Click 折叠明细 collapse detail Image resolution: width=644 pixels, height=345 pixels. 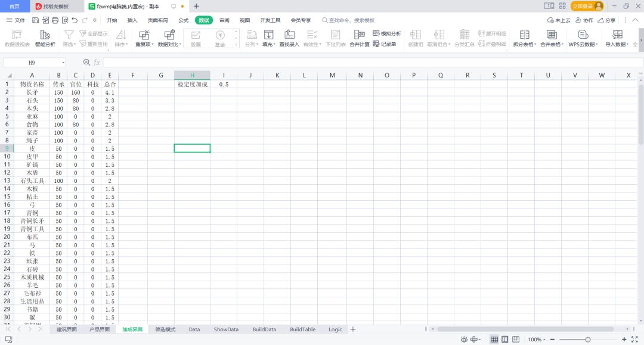click(492, 44)
